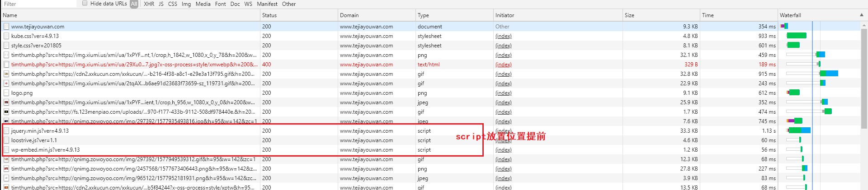Click file icon beside logo.png

tap(6, 93)
